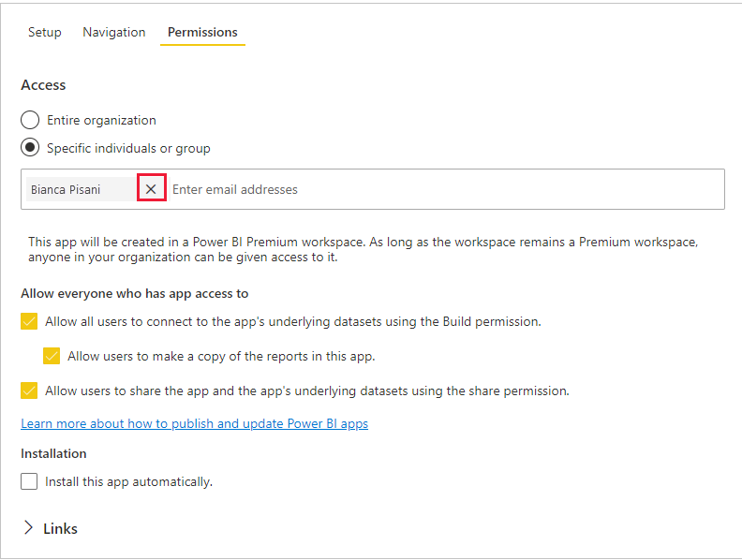
Task: Open the Setup tab
Action: pyautogui.click(x=44, y=32)
